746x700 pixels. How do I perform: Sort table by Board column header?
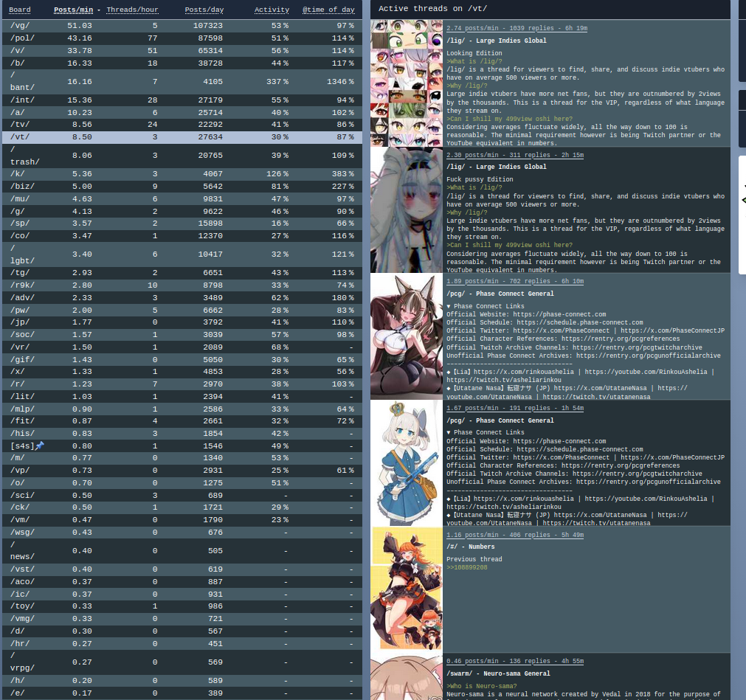[19, 10]
